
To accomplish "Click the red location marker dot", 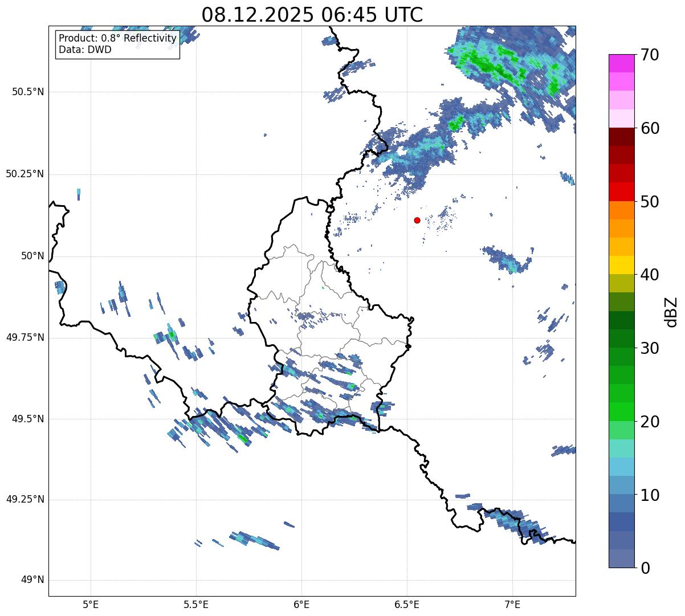I will pos(417,220).
